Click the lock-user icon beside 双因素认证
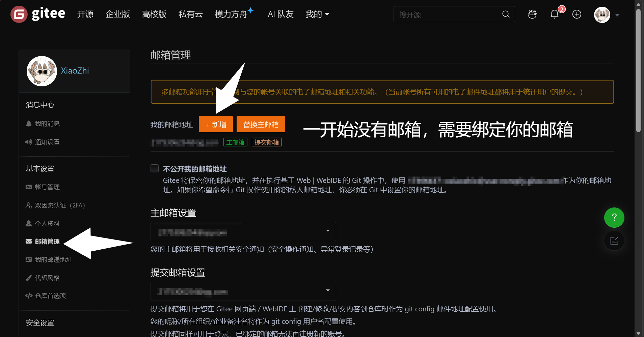 tap(29, 205)
